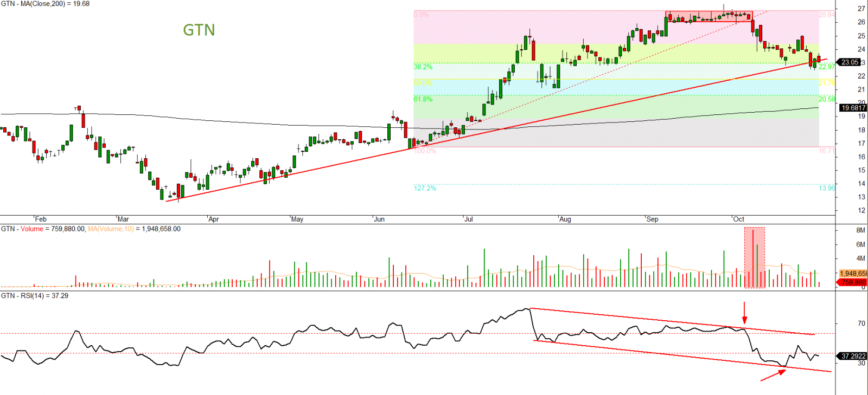Click the 100.0% Fibonacci level label
The image size is (868, 395).
(x=425, y=151)
